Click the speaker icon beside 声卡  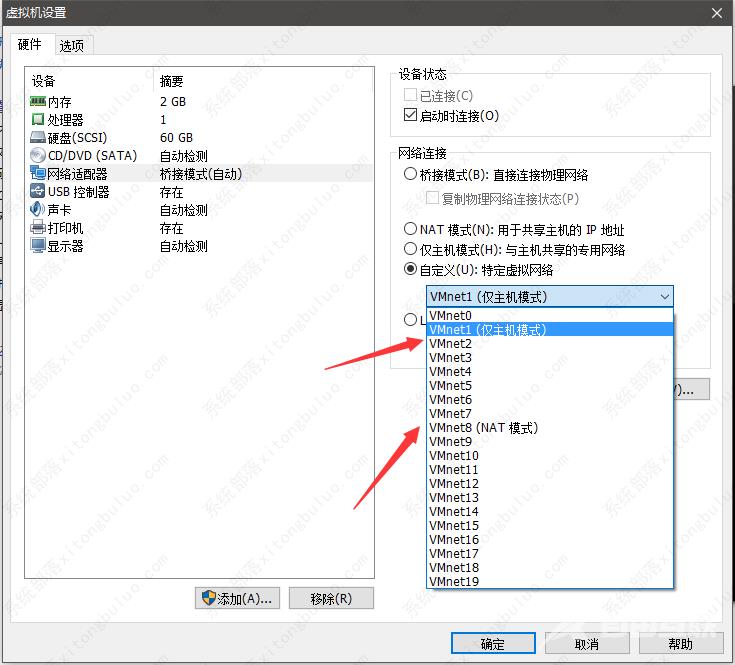[38, 209]
